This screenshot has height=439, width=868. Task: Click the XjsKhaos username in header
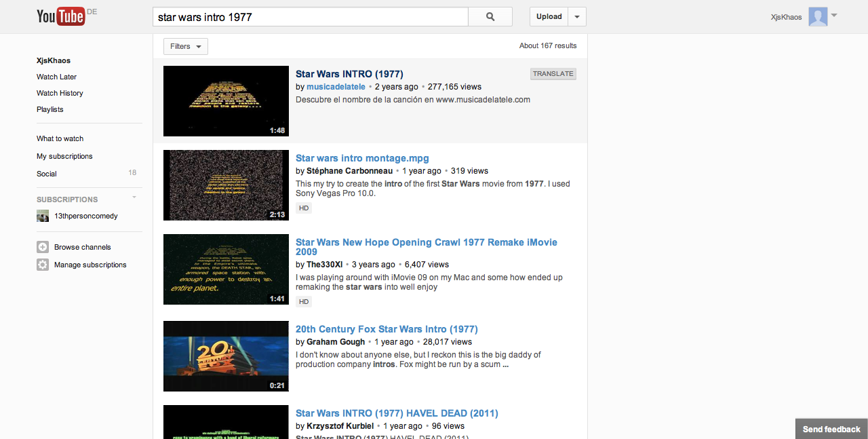pos(787,17)
